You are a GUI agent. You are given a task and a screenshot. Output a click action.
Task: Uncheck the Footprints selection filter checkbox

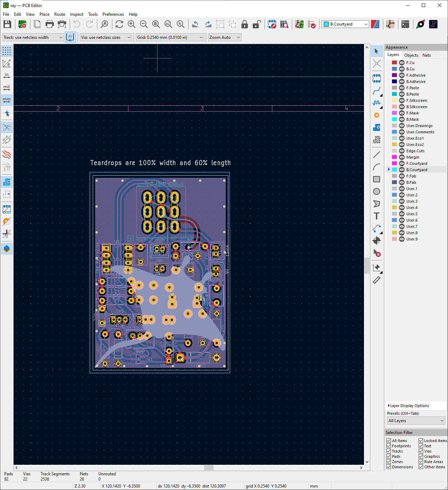(389, 446)
